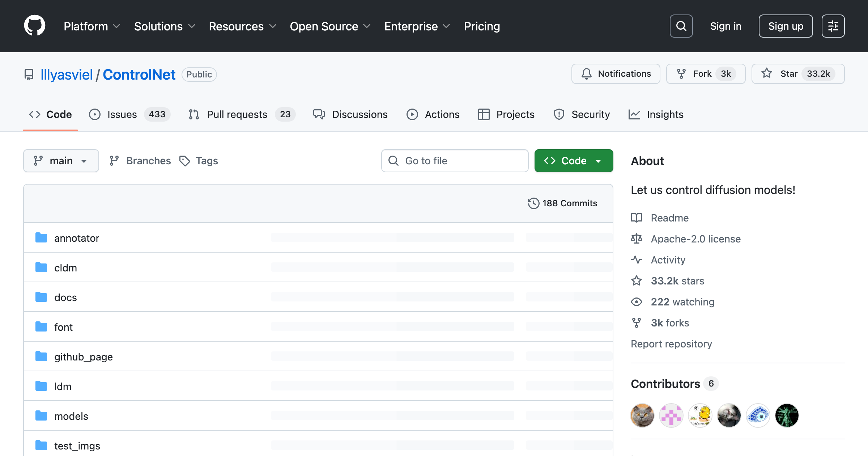
Task: Switch to the Pull requests tab
Action: point(242,114)
